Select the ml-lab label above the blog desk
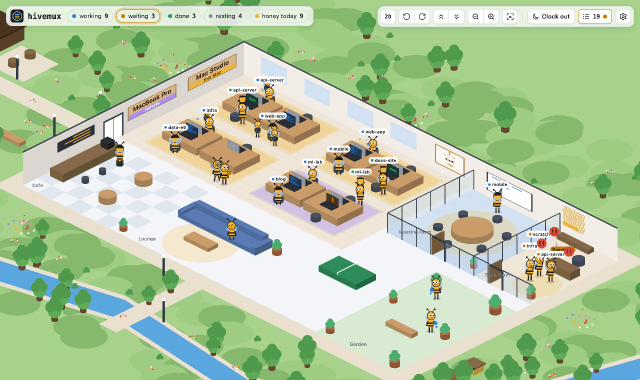640x380 pixels. pos(313,162)
